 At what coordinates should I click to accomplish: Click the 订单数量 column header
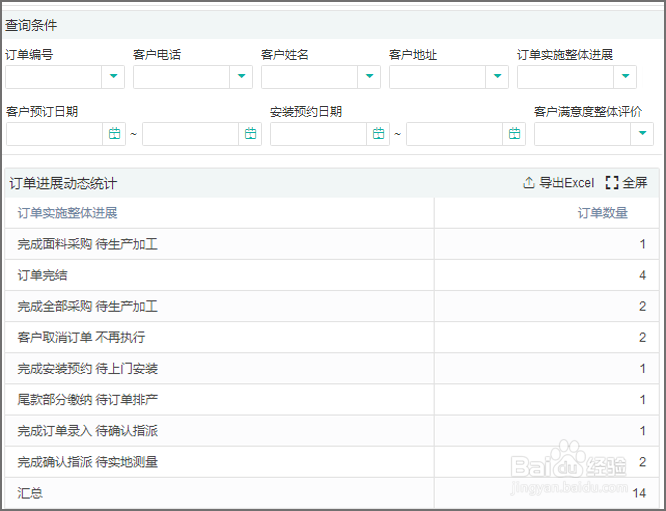point(603,213)
